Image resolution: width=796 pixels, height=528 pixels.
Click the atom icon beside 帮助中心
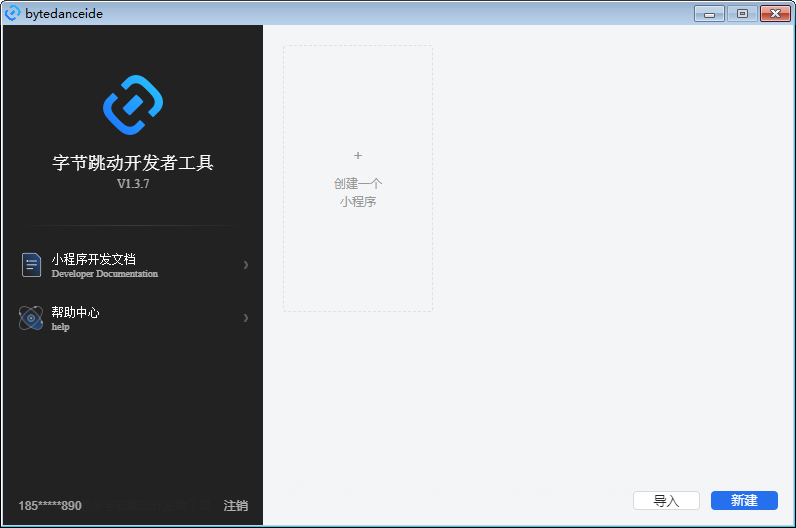pyautogui.click(x=31, y=318)
